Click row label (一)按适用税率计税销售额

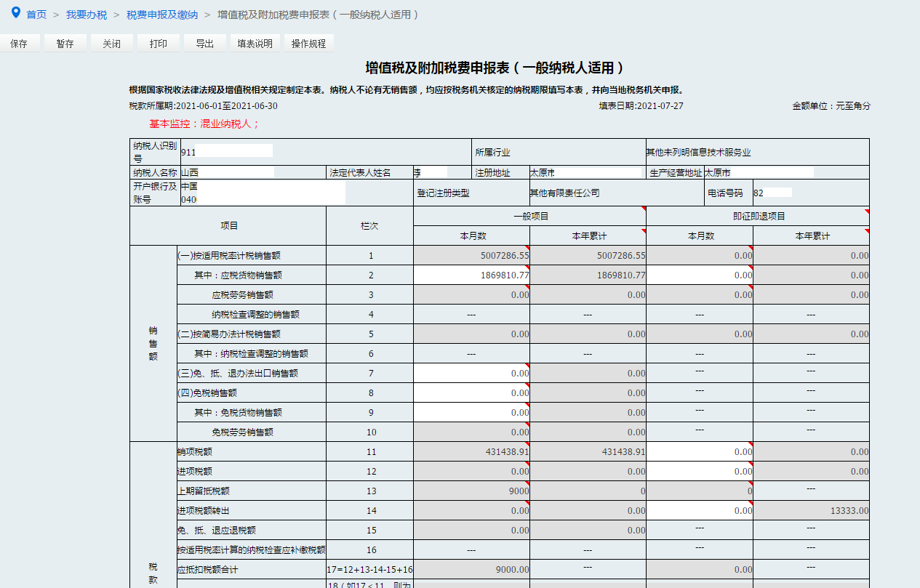229,256
